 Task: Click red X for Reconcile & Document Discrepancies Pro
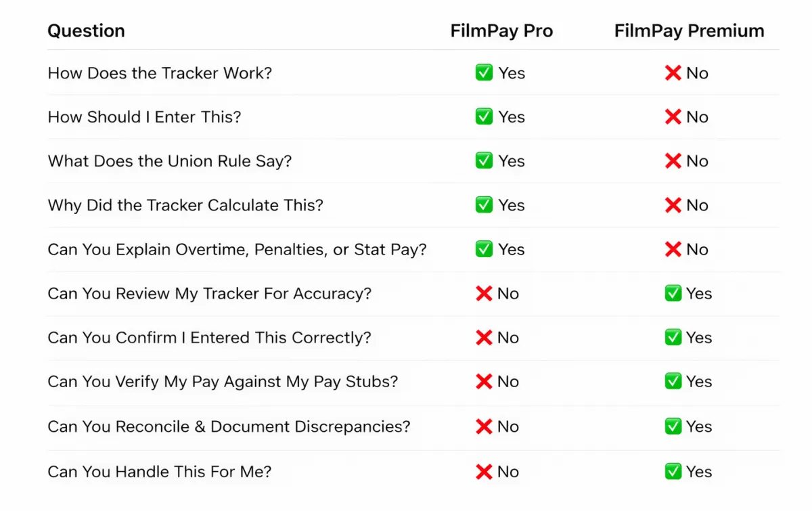click(484, 426)
